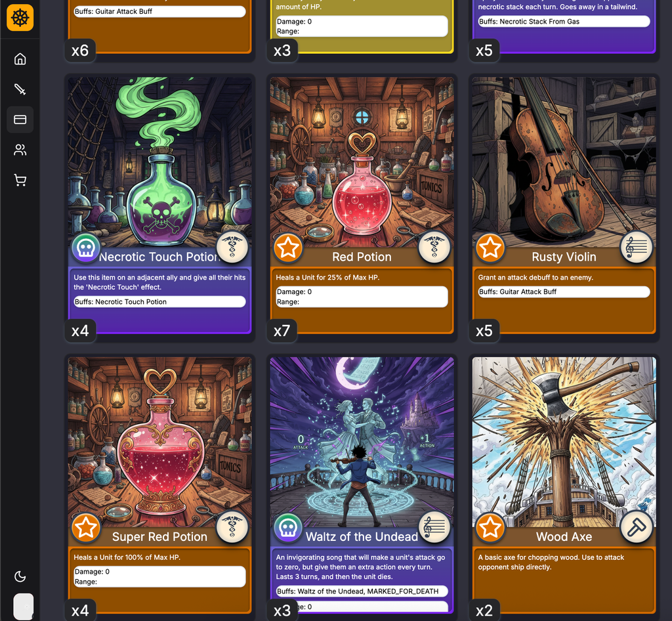Image resolution: width=672 pixels, height=621 pixels.
Task: Click the hammer icon on Wood Axe
Action: coord(637,528)
